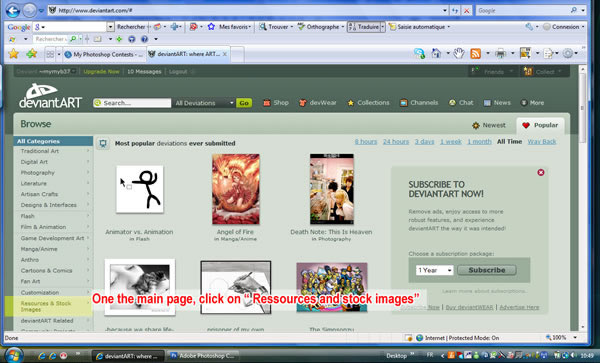Open News in deviantART navigation
The width and height of the screenshot is (600, 363).
click(497, 103)
